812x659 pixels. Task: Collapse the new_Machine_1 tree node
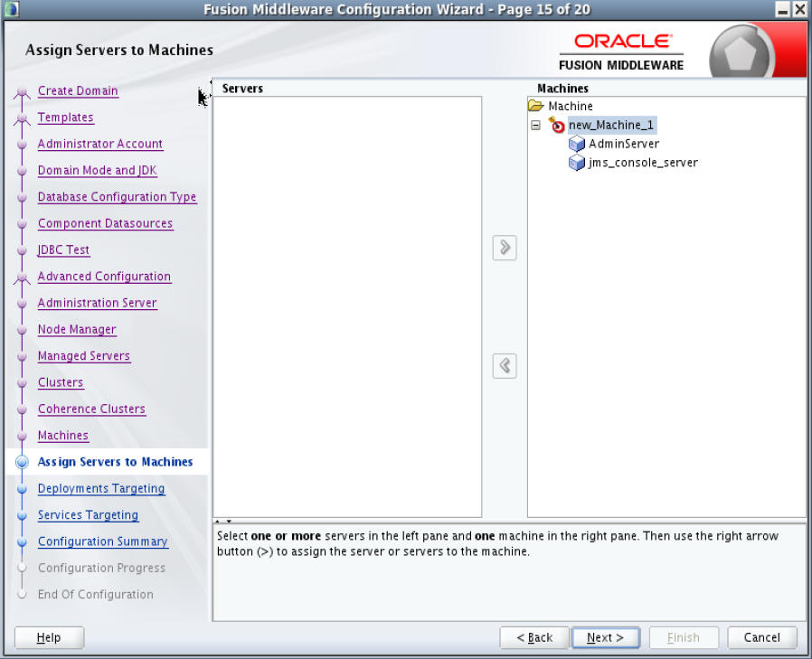point(536,126)
